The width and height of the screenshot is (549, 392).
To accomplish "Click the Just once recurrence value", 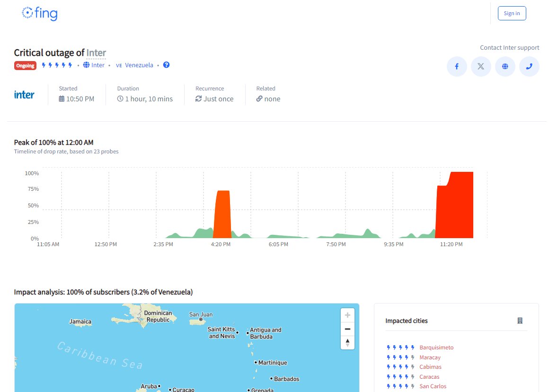I will coord(219,99).
